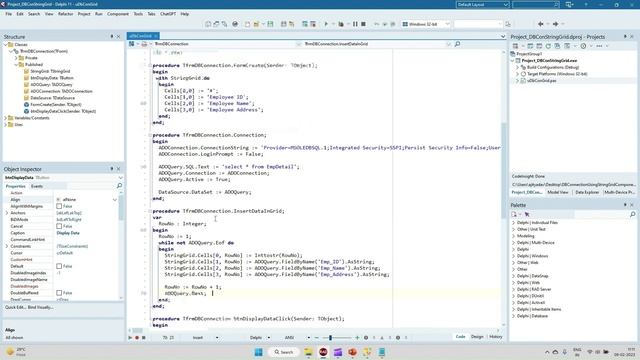
Task: Switch to Model View tab
Action: tap(558, 192)
